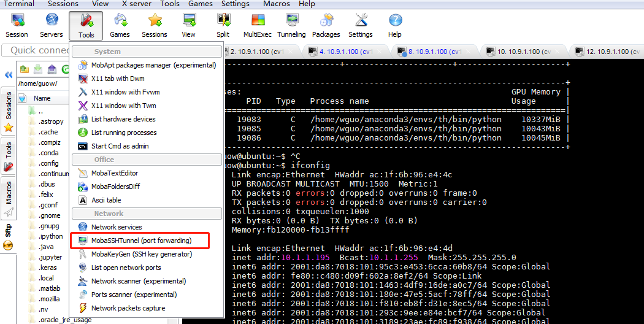Select the .mozilla folder
Screen dimensions: 644x324
(x=44, y=299)
